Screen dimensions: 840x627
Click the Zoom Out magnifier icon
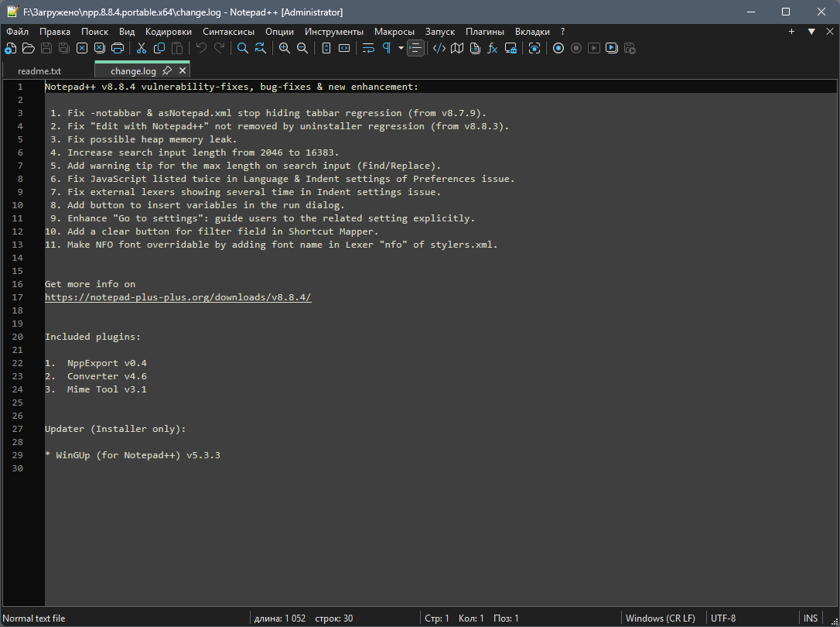302,48
